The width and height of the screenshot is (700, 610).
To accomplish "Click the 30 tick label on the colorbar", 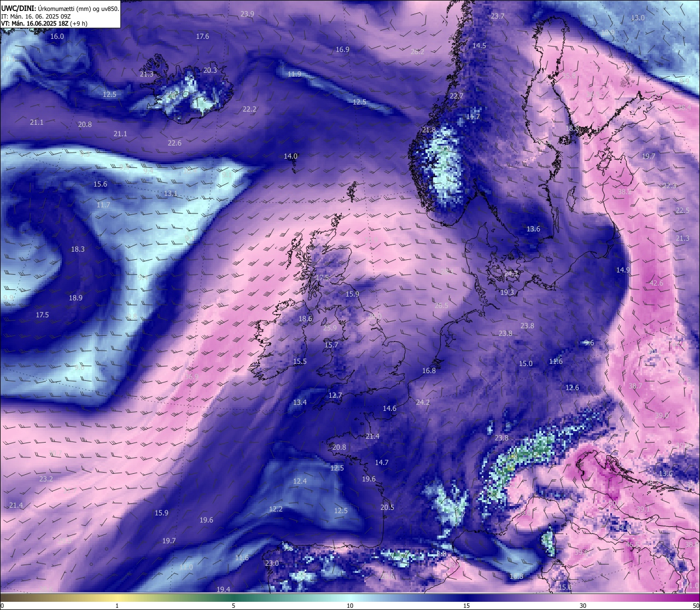I will point(583,606).
